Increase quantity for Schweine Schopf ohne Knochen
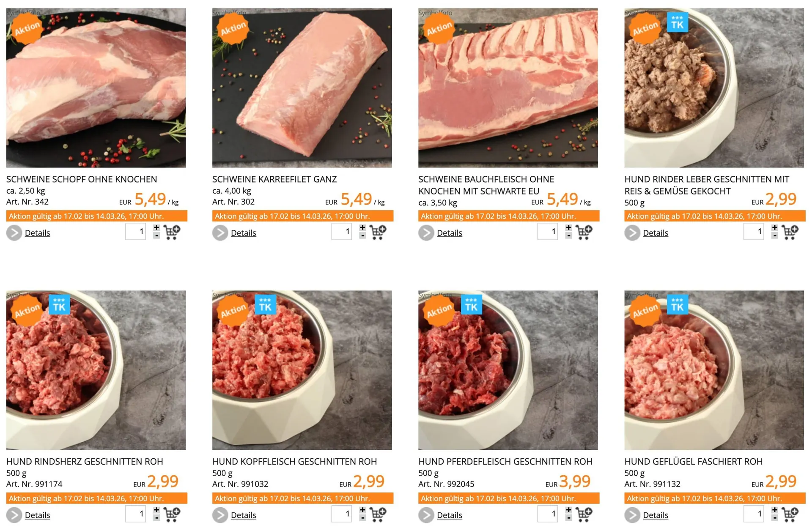 coord(156,228)
